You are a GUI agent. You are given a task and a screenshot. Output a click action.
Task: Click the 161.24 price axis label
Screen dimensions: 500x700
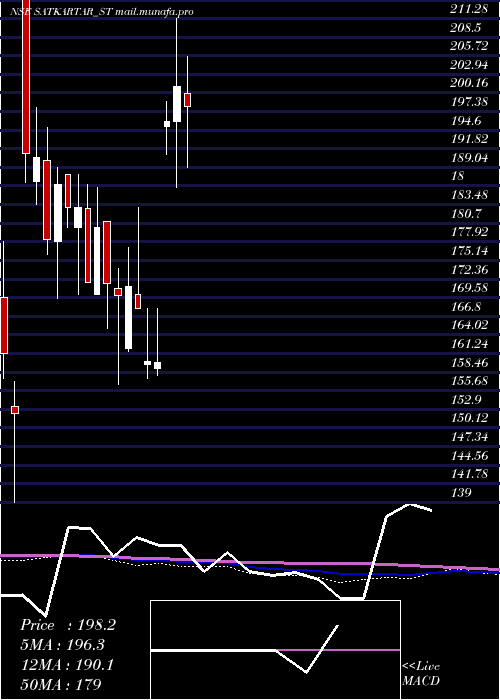(x=469, y=343)
